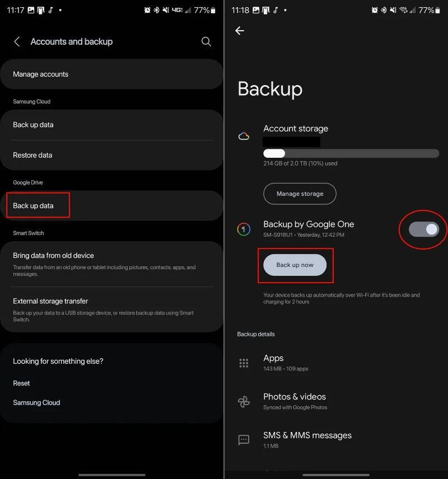This screenshot has height=479, width=448.
Task: Select Samsung Cloud Restore data
Action: pyautogui.click(x=111, y=155)
